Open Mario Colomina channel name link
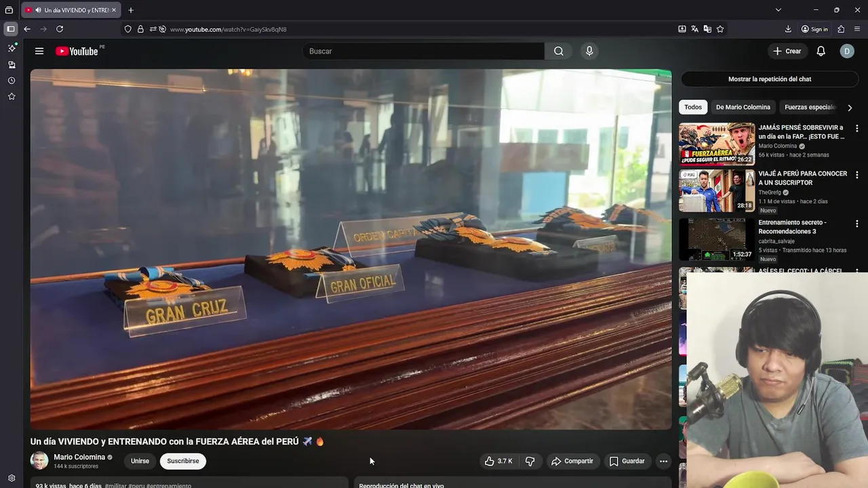The image size is (868, 488). (x=79, y=457)
